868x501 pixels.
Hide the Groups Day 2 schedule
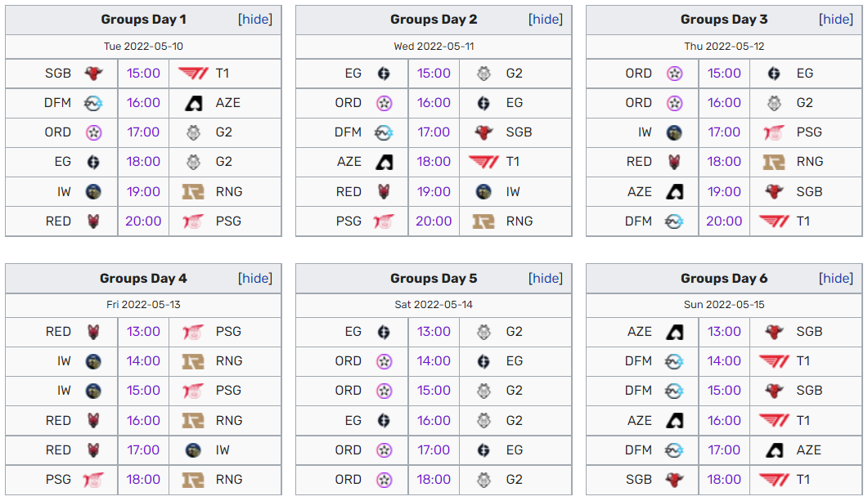pyautogui.click(x=546, y=20)
